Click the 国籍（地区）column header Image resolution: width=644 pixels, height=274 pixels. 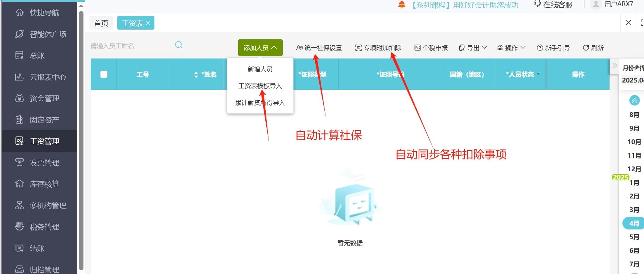(x=468, y=74)
